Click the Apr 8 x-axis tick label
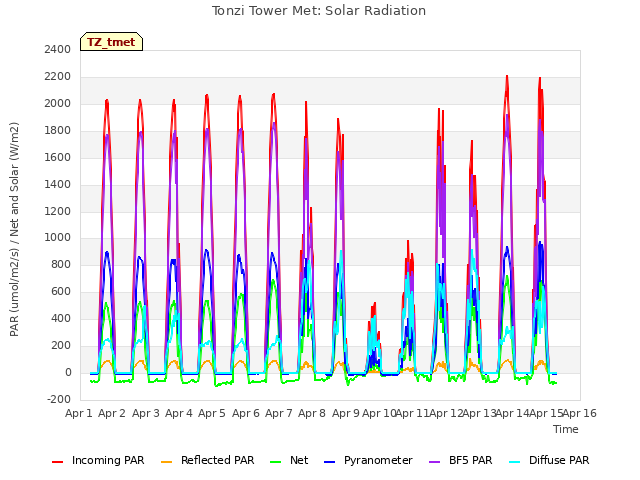This screenshot has width=640, height=480. (312, 413)
